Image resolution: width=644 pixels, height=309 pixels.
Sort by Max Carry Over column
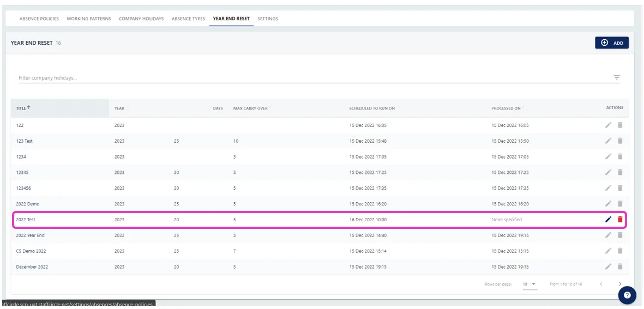click(250, 108)
